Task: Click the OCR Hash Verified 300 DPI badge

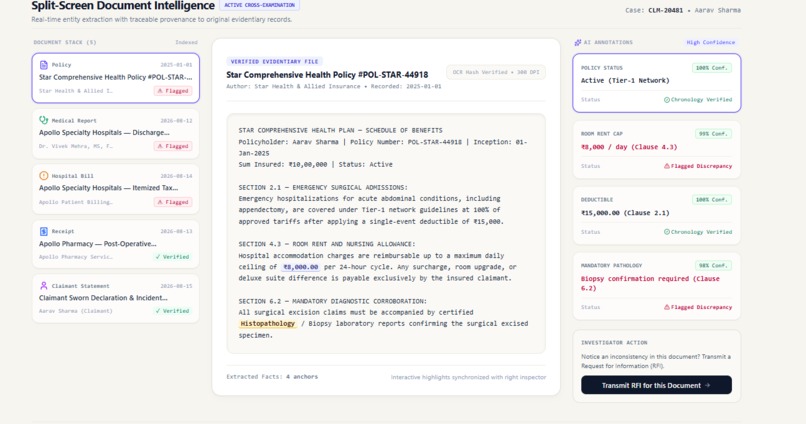Action: click(x=496, y=72)
